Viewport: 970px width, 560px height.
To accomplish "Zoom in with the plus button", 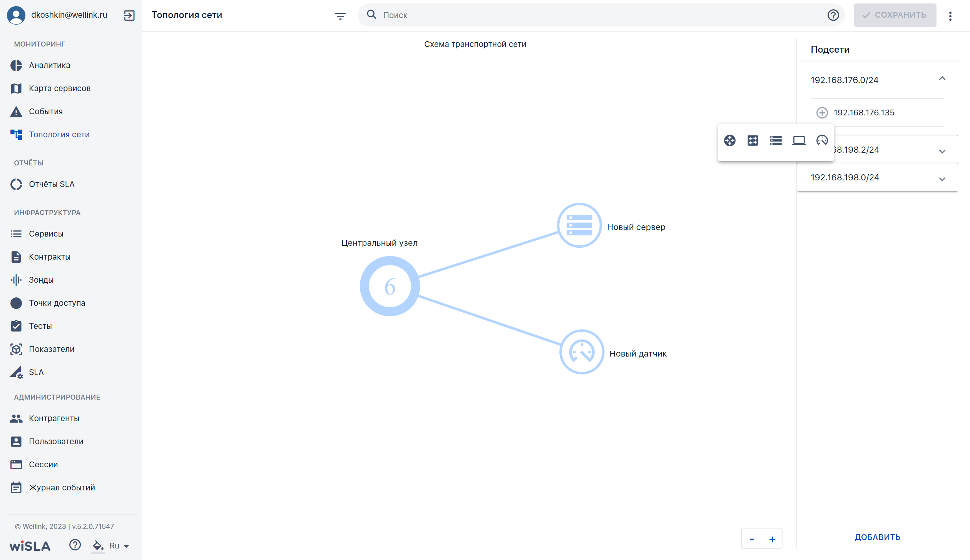I will tap(772, 539).
